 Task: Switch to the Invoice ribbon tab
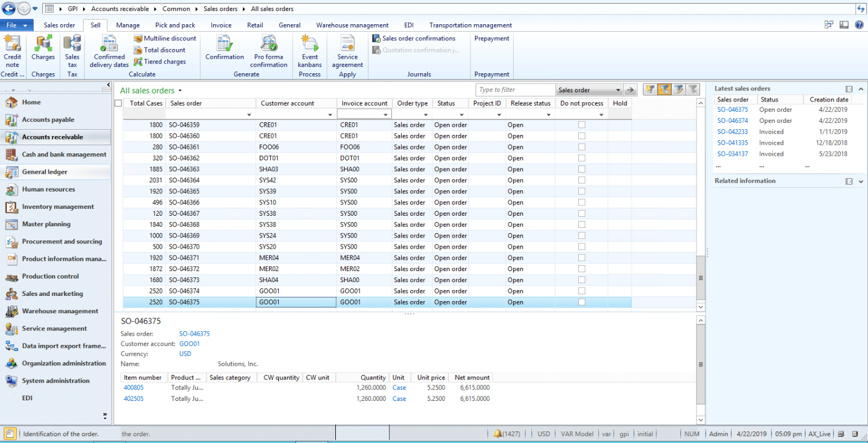click(x=221, y=25)
